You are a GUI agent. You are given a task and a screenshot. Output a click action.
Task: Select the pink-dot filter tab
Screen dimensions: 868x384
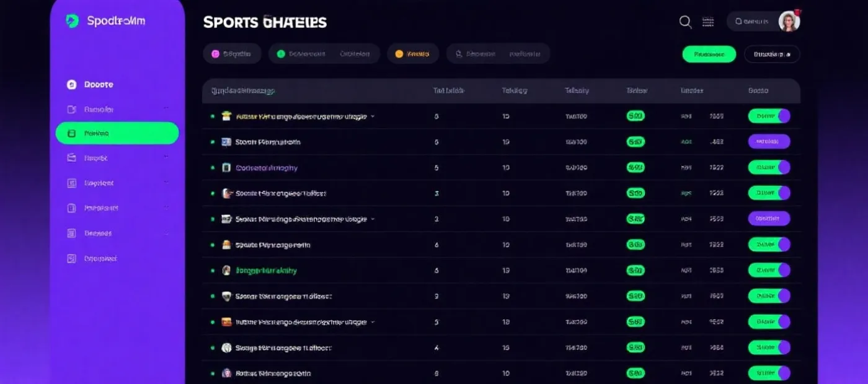[x=231, y=54]
